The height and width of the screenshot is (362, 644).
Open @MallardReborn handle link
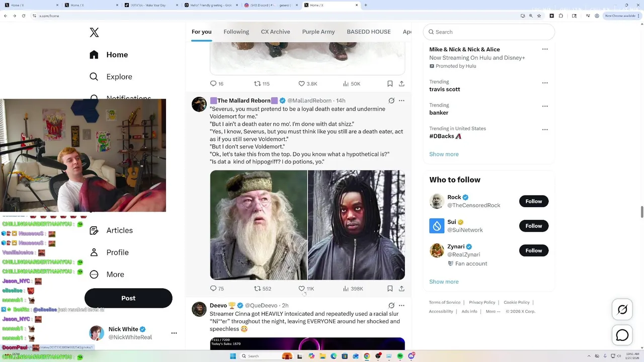[x=309, y=101]
